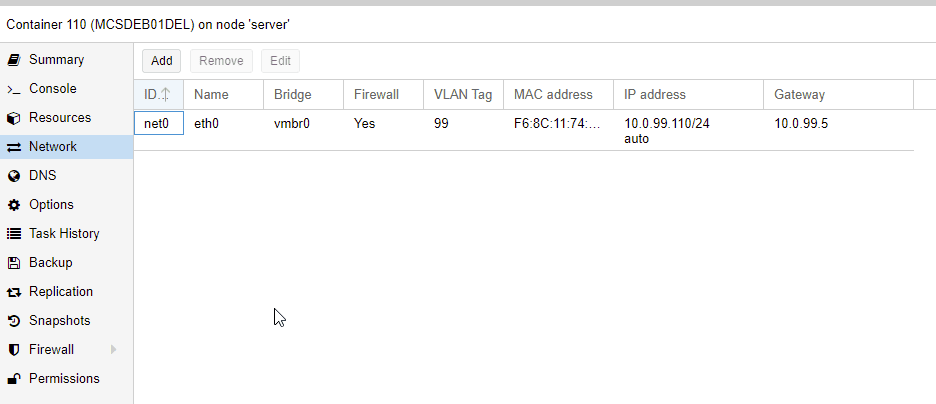Open the Options gear icon
This screenshot has width=936, height=404.
[x=14, y=205]
